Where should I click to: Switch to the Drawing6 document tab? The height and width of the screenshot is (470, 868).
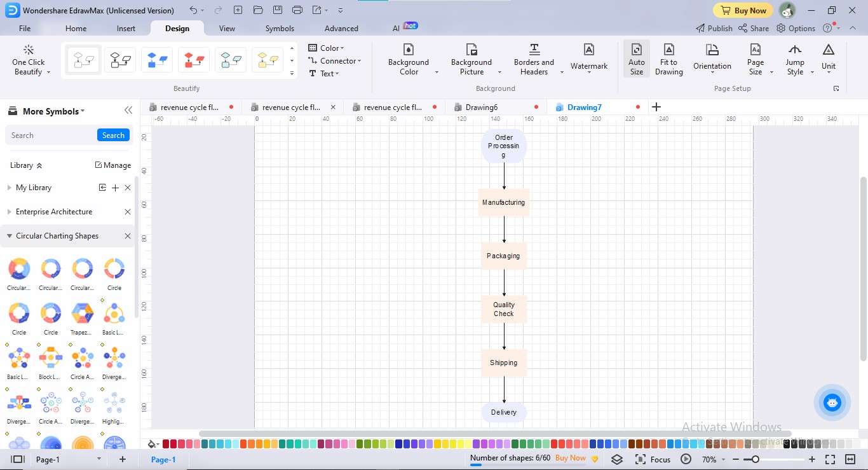[482, 107]
